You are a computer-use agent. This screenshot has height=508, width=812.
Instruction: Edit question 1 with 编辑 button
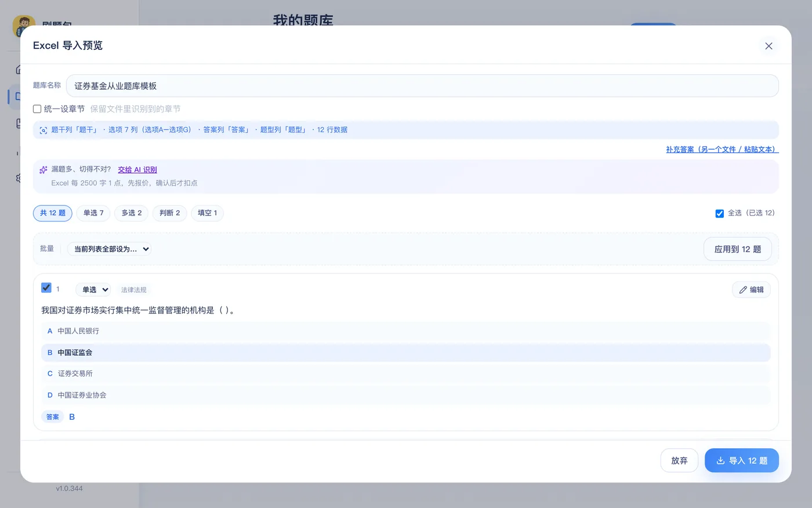click(x=751, y=290)
